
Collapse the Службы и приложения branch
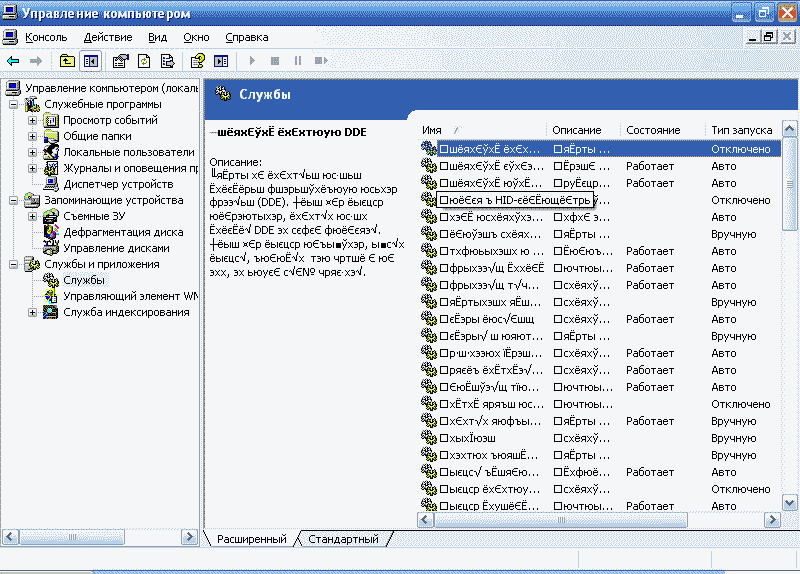coord(14,264)
